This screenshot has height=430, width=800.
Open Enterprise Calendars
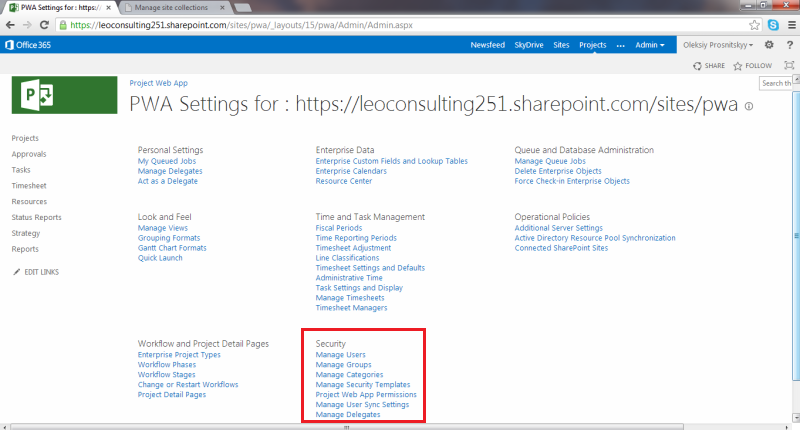coord(351,171)
